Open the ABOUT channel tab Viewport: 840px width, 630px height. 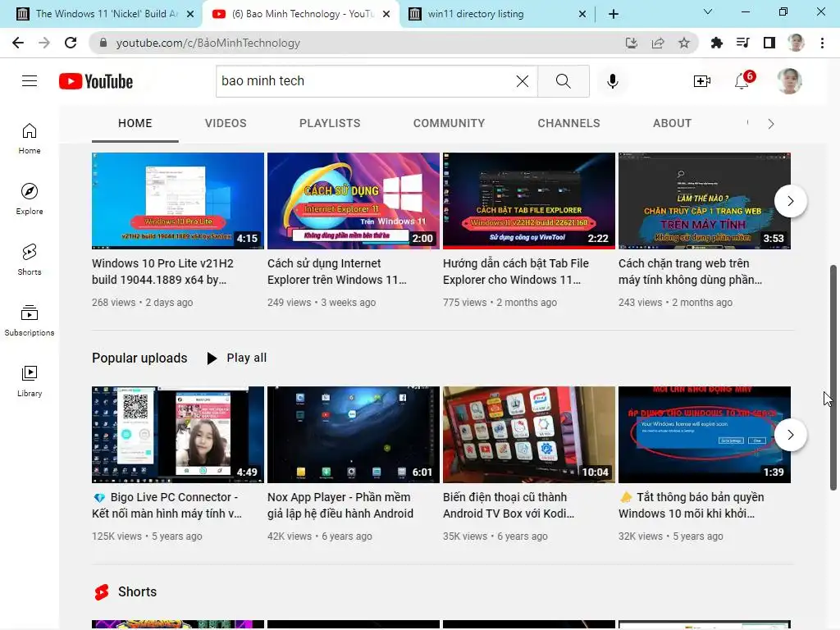pyautogui.click(x=673, y=123)
